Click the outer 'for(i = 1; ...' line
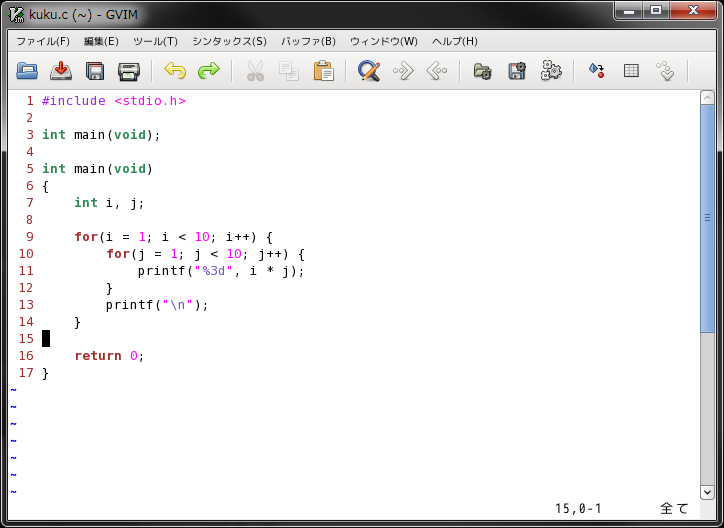Image resolution: width=724 pixels, height=528 pixels. click(x=174, y=237)
